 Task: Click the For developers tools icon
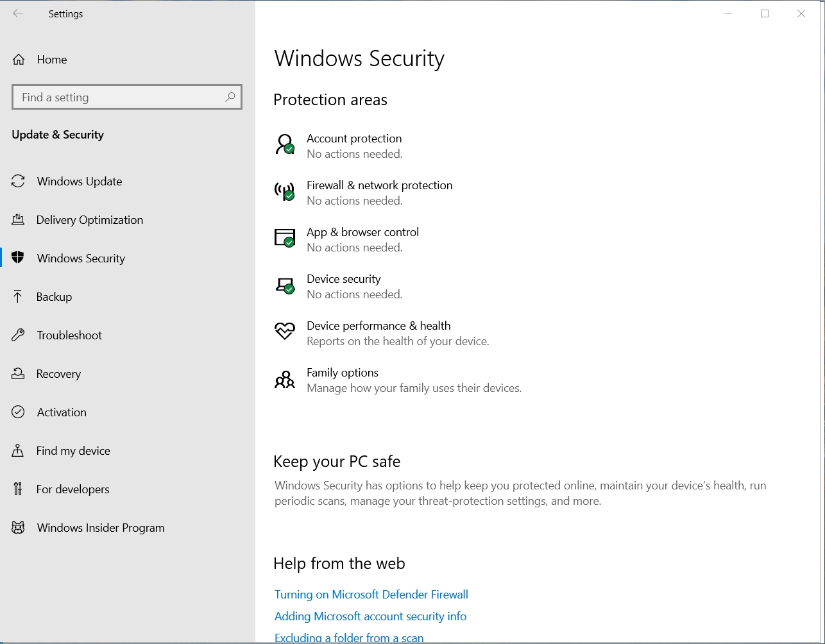coord(18,489)
